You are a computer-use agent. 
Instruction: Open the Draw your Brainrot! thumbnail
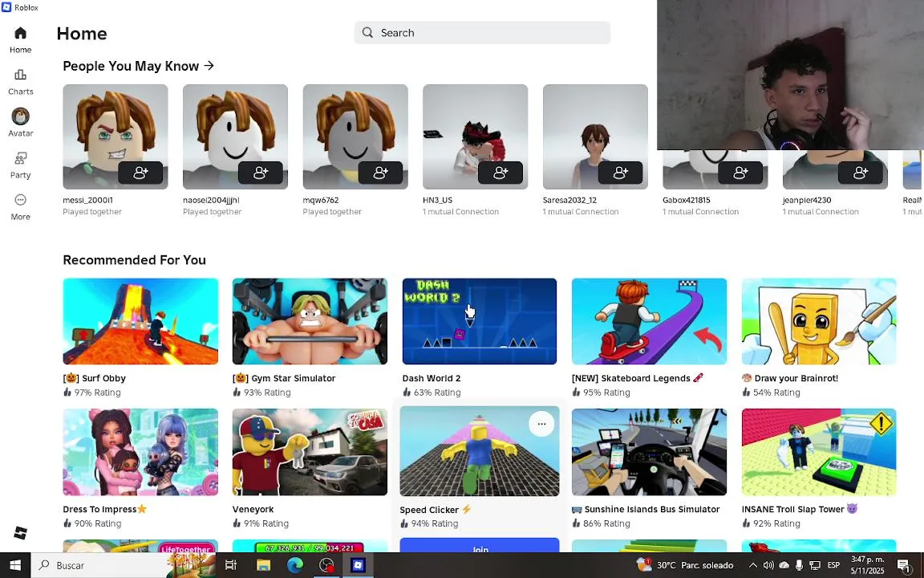(819, 321)
